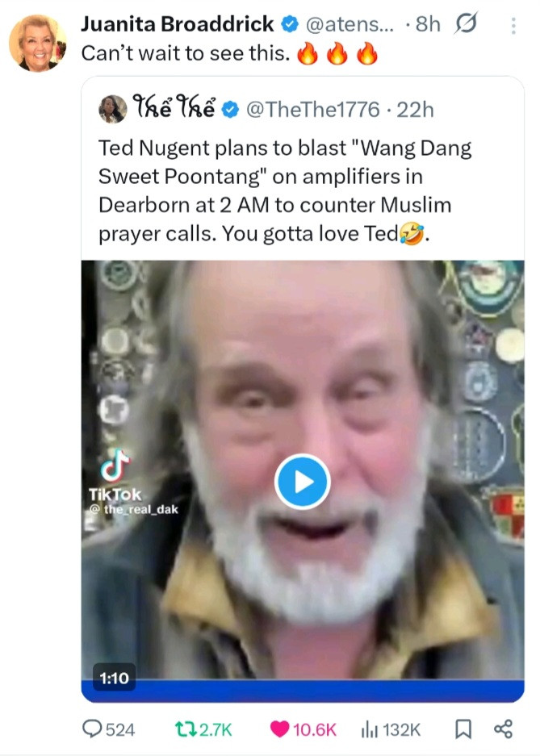Click the Grok slashed-circle icon beside 8h

click(x=466, y=23)
